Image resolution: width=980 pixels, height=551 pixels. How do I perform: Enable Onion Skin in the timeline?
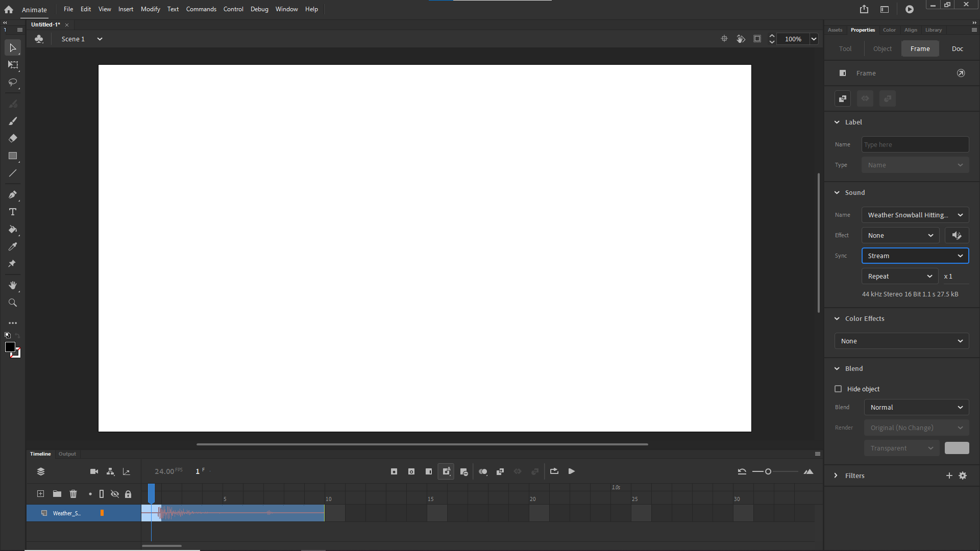[483, 471]
